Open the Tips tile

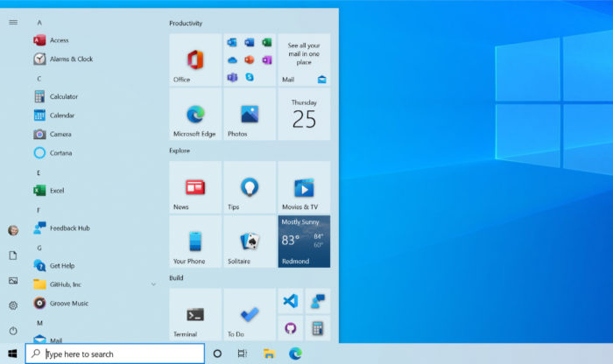point(250,187)
